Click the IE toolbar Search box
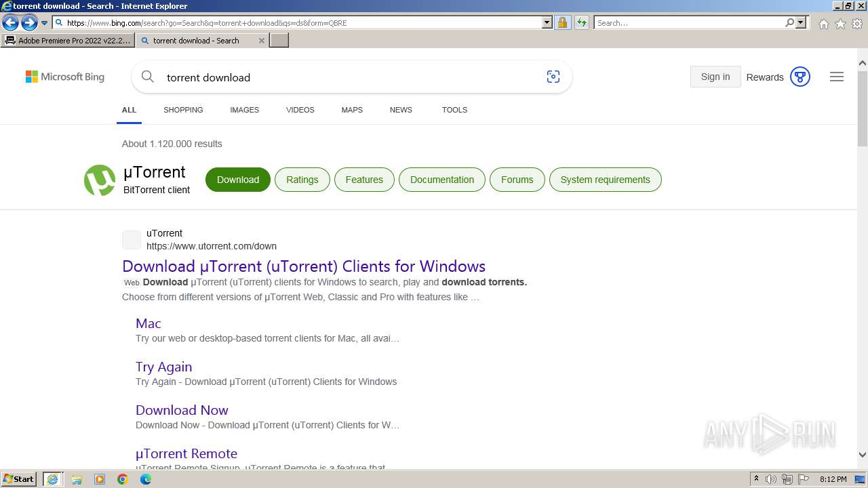The width and height of the screenshot is (868, 488). tap(688, 23)
